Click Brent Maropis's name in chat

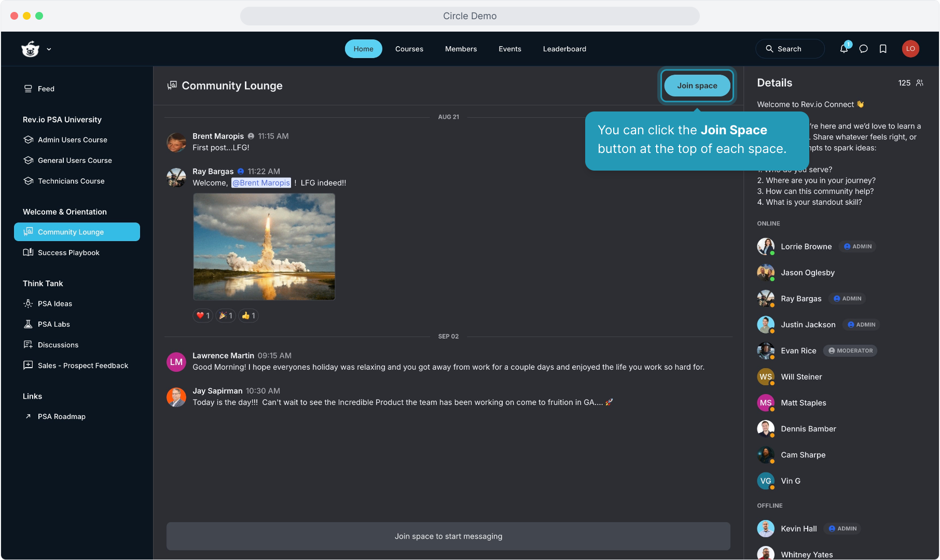pyautogui.click(x=218, y=136)
